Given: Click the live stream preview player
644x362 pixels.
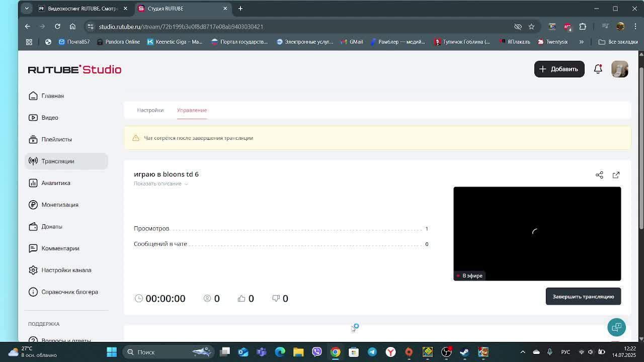Looking at the screenshot, I should [x=537, y=233].
